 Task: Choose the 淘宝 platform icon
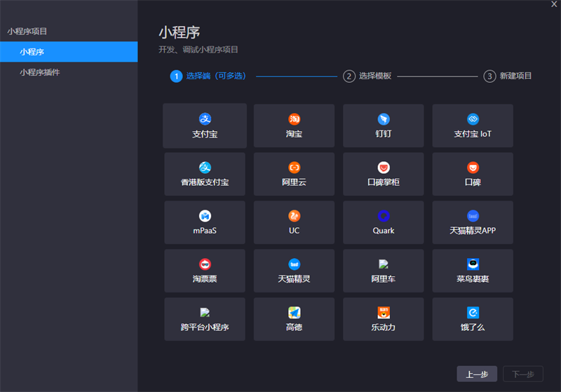point(294,119)
